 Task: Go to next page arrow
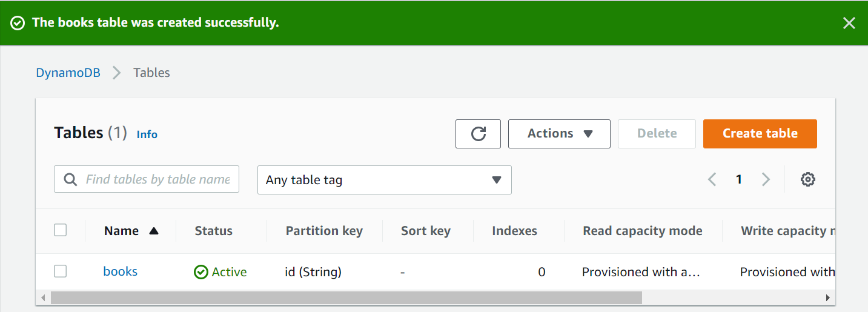point(766,179)
